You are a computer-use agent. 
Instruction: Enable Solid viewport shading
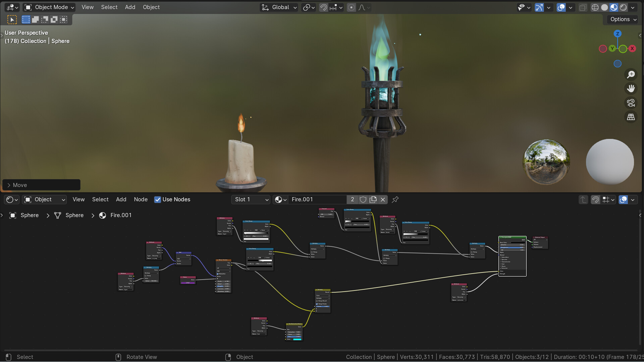(604, 7)
